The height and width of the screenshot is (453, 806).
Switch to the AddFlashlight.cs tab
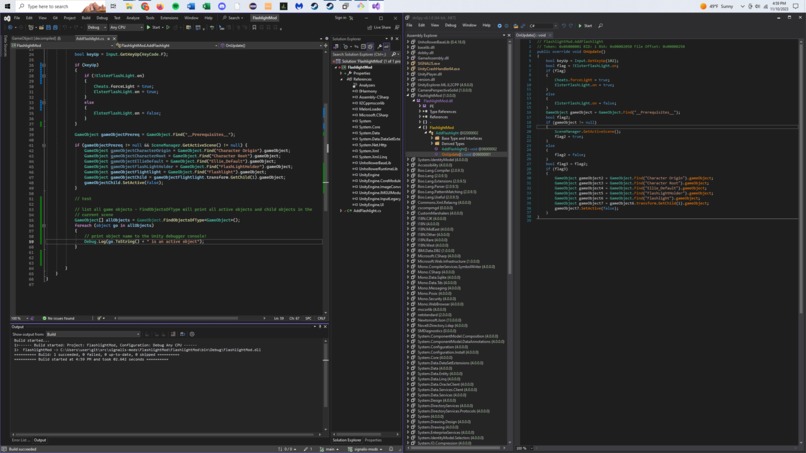click(91, 38)
